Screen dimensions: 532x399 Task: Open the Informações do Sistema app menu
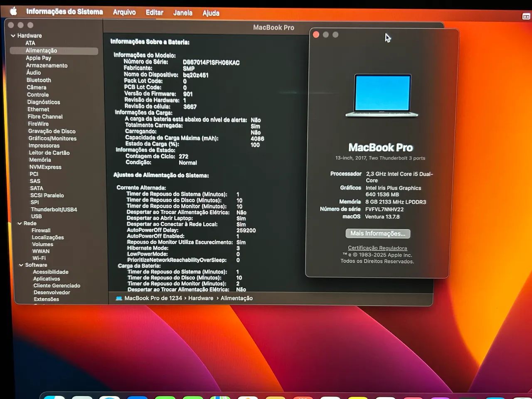(64, 12)
